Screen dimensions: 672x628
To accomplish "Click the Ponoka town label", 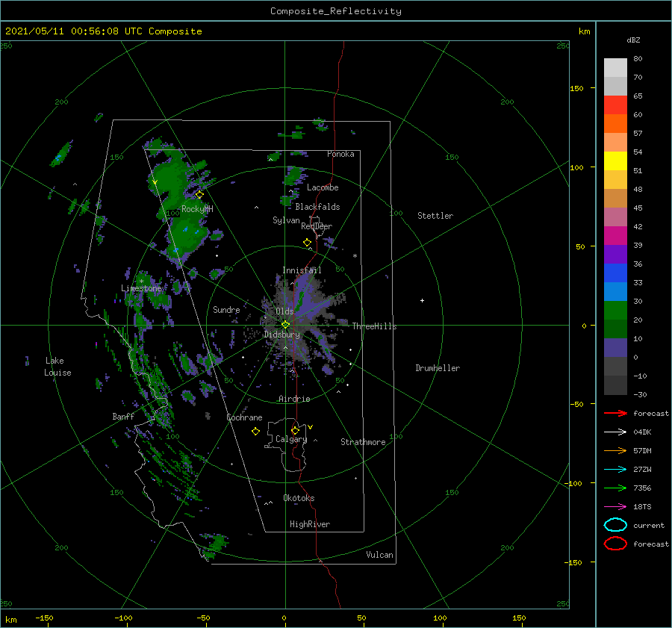I will pyautogui.click(x=340, y=154).
